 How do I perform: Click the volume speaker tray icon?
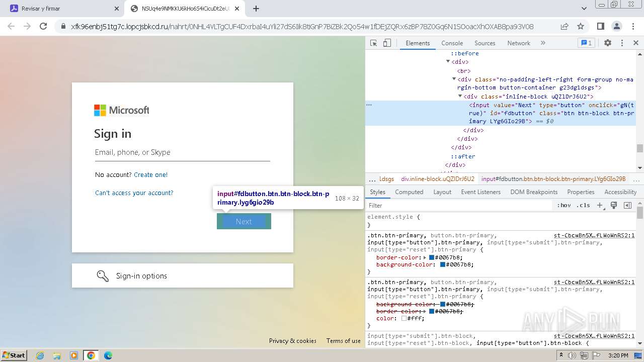[x=573, y=355]
